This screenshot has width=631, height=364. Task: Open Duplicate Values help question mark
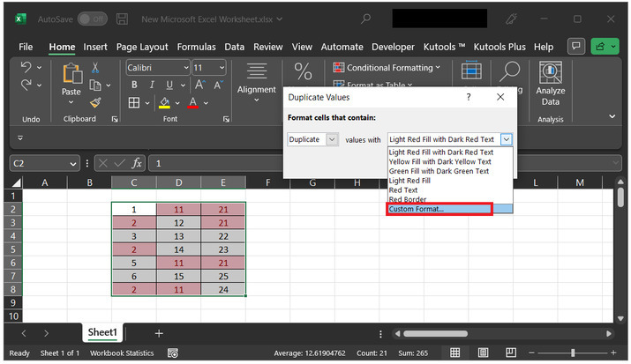pyautogui.click(x=469, y=97)
